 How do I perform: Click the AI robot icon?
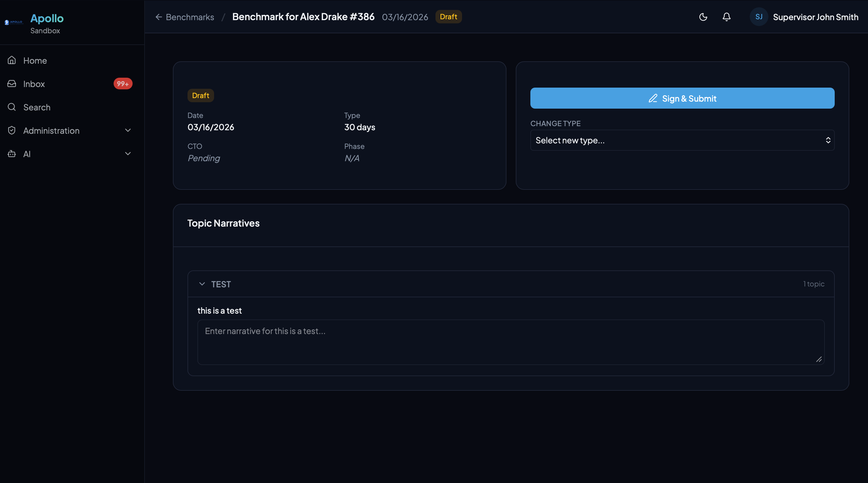coord(12,154)
